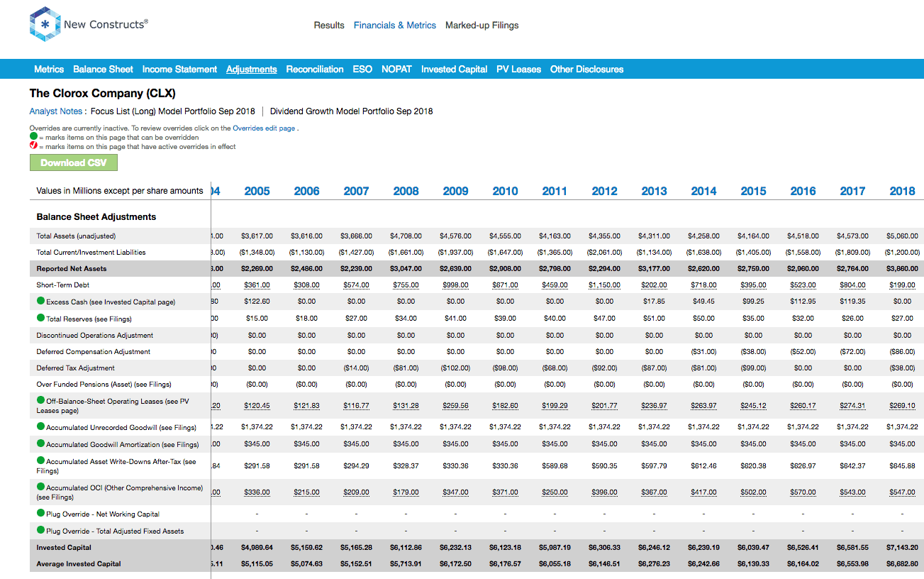Click 2012 Short-Term Debt value $1,150.00
Viewport: 924px width, 579px height.
(605, 285)
